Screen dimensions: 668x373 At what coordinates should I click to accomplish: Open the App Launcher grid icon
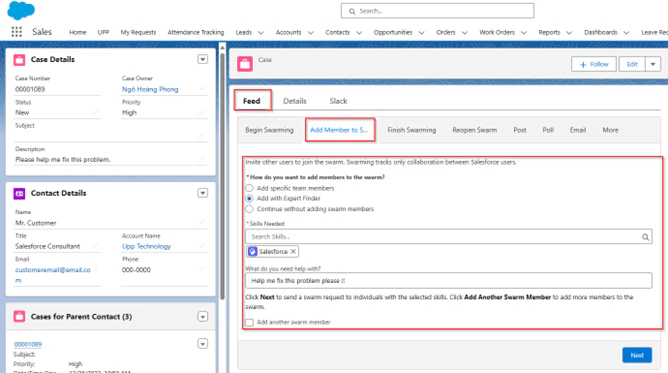pos(17,32)
